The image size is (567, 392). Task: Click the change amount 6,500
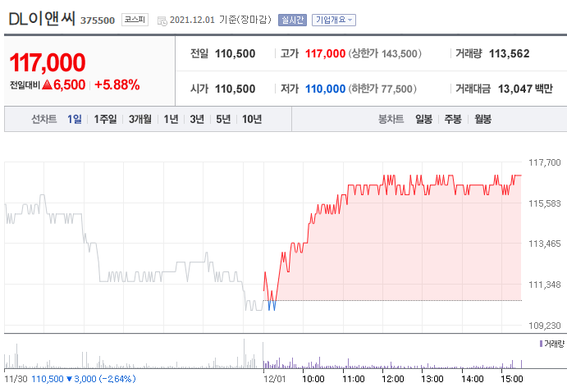[70, 85]
